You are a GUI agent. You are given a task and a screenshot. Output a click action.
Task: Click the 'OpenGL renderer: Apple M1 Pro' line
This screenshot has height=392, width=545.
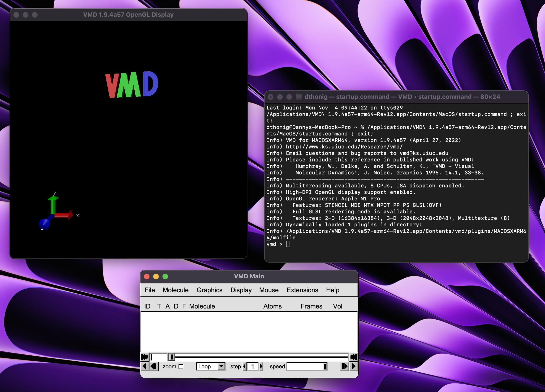point(323,198)
